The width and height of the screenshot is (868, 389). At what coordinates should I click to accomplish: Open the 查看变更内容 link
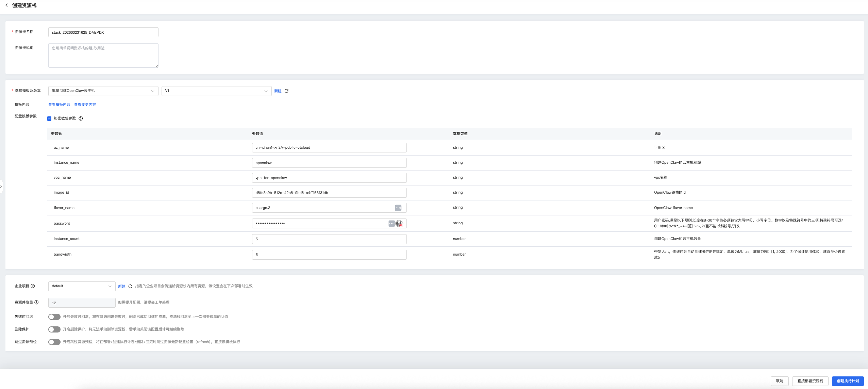coord(85,104)
